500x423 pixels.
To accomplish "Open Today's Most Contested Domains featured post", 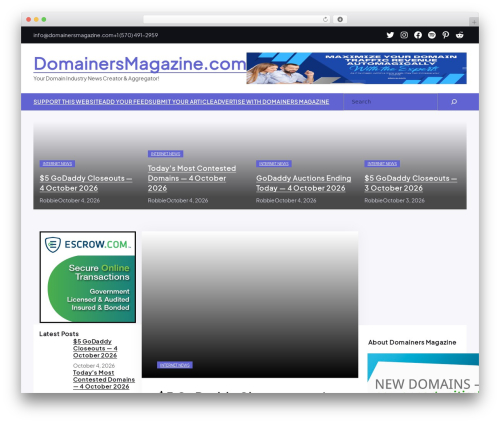I will click(192, 178).
